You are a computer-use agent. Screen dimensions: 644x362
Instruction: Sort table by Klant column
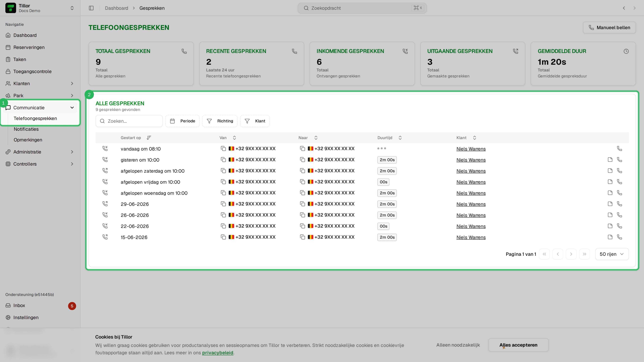coord(466,138)
